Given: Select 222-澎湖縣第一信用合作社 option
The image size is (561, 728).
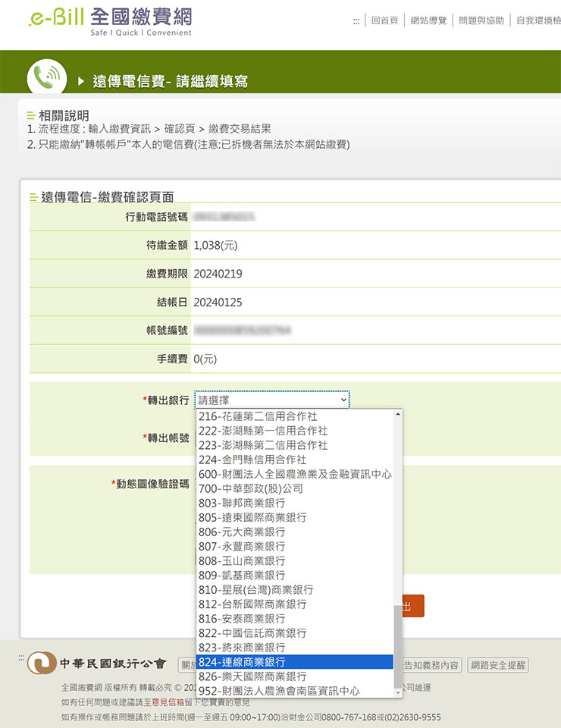Looking at the screenshot, I should 295,431.
